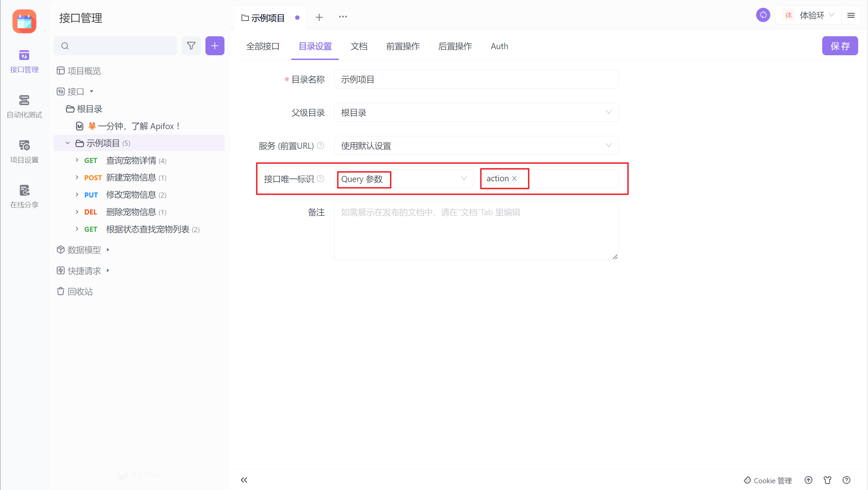Click the 保存 button
Image resolution: width=868 pixels, height=490 pixels.
point(840,46)
